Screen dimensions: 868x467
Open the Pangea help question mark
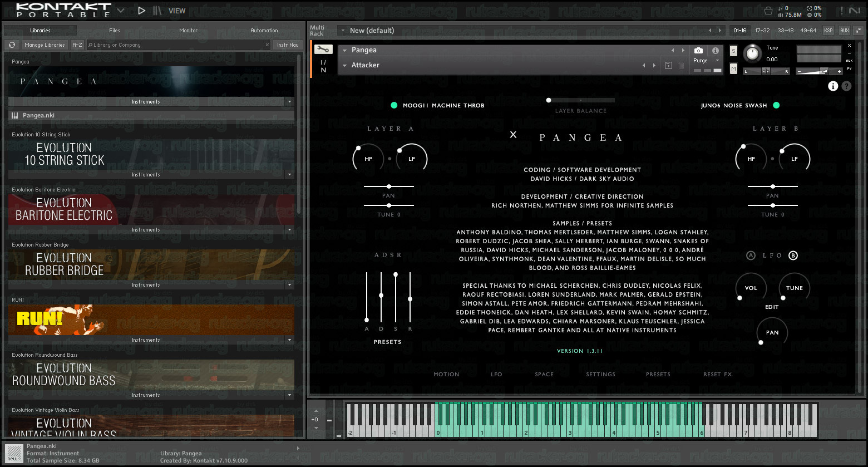(846, 86)
